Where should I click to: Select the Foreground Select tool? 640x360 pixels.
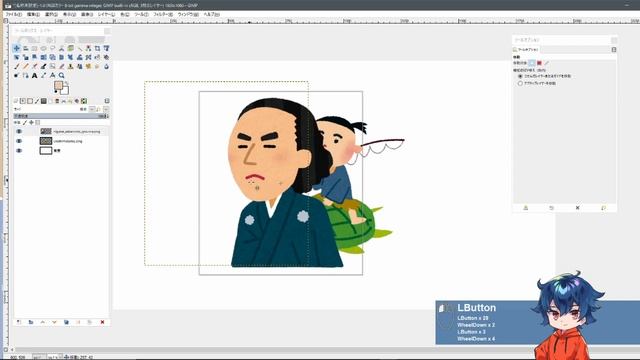(x=71, y=49)
